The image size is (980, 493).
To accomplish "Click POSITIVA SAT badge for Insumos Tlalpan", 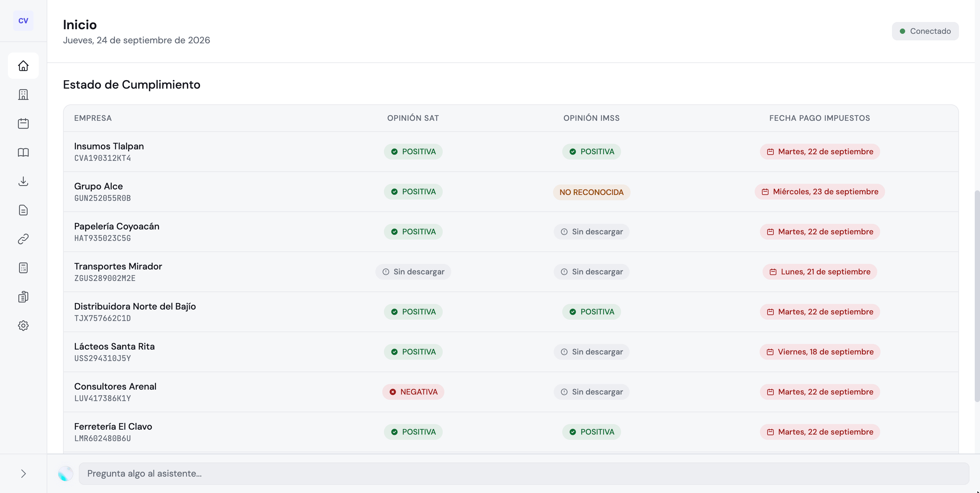I will [x=413, y=152].
